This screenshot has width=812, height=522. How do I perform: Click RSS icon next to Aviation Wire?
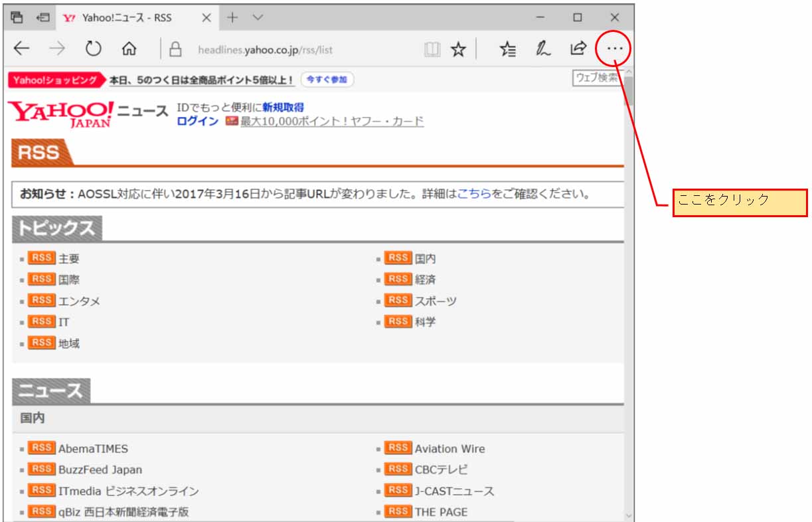398,448
